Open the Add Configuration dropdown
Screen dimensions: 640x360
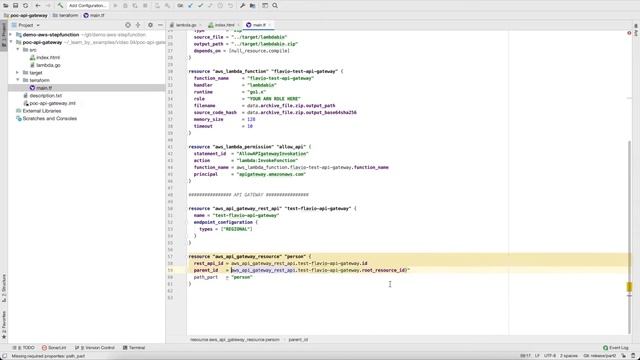87,5
